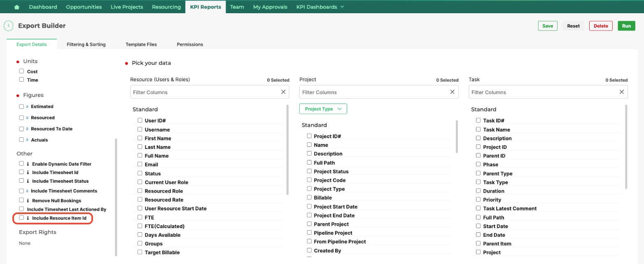
Task: Open the Dashboard menu item
Action: (x=43, y=7)
